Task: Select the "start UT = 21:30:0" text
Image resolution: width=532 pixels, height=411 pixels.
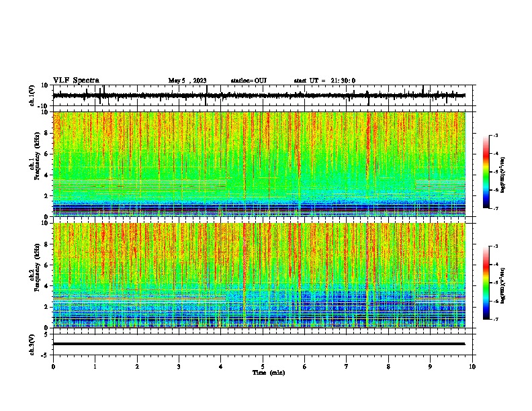Action: coord(324,81)
